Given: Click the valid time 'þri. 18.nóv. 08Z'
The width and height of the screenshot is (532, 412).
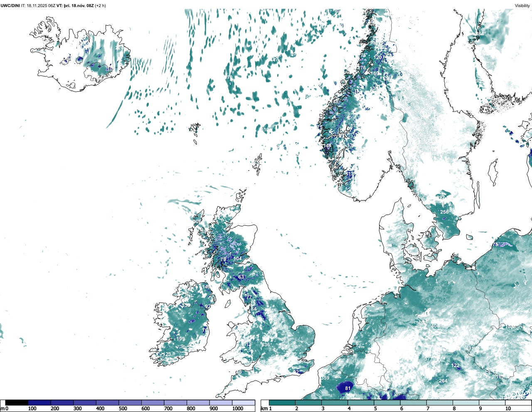Looking at the screenshot, I should tap(79, 5).
